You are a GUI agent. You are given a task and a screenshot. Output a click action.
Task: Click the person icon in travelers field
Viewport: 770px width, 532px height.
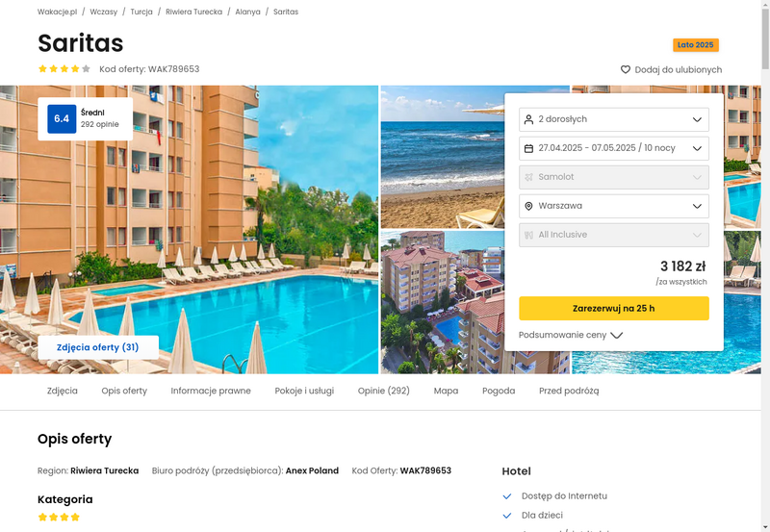(x=528, y=119)
